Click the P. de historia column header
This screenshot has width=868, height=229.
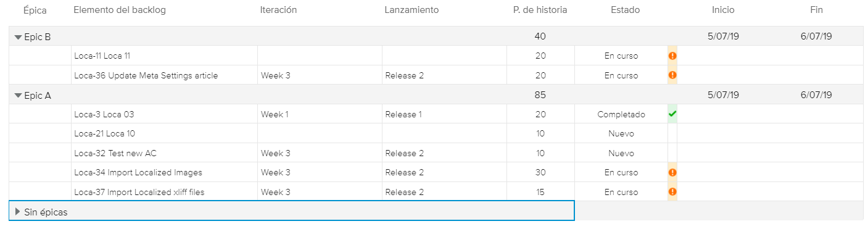(540, 10)
